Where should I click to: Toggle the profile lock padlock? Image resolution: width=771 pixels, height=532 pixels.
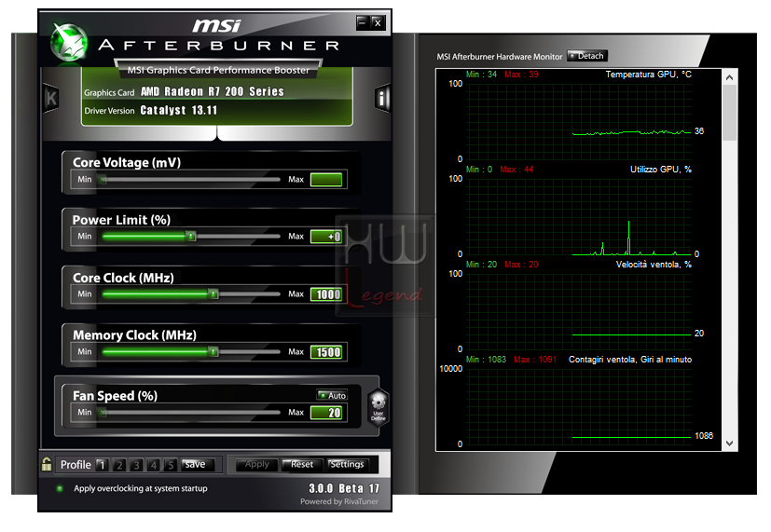tap(47, 464)
